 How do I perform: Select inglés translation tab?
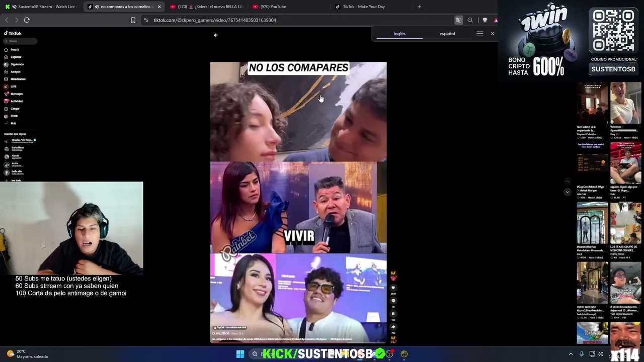click(x=399, y=34)
